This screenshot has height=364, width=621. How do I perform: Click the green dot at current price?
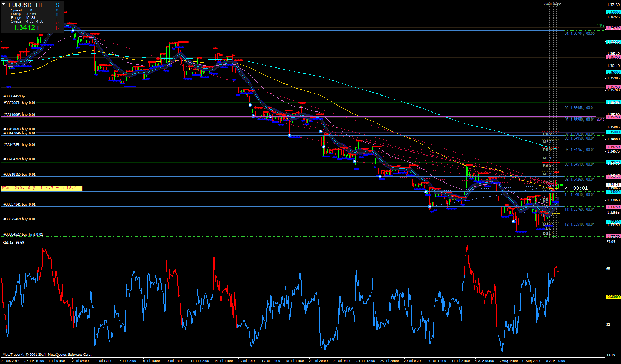click(562, 185)
